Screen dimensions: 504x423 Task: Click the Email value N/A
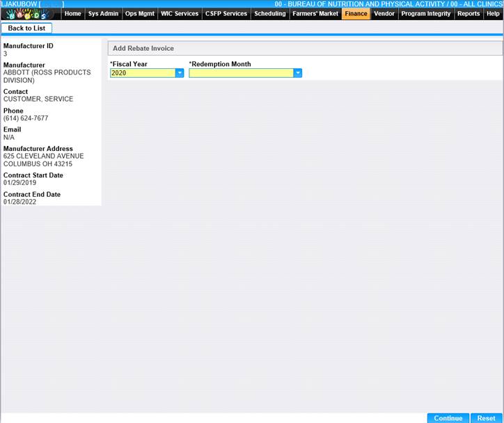coord(8,138)
